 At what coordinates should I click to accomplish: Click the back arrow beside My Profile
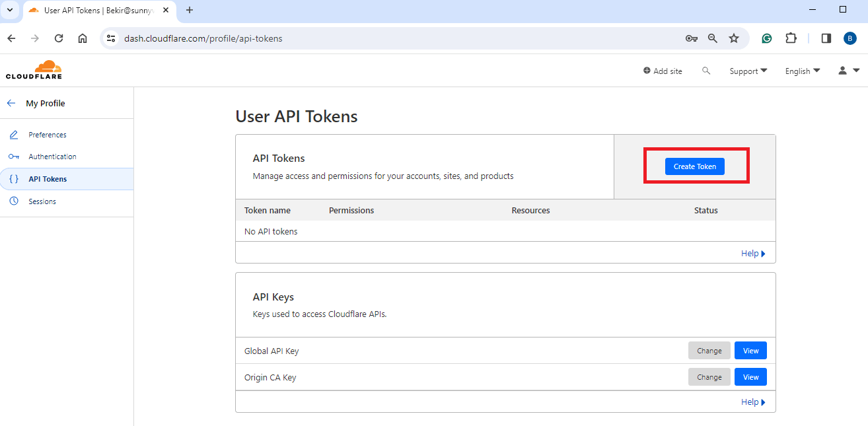tap(11, 103)
